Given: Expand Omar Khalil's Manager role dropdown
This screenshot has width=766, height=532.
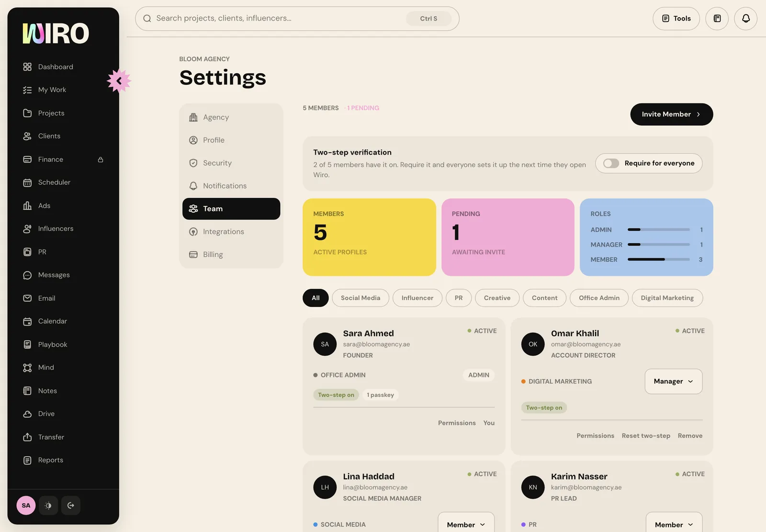Looking at the screenshot, I should (674, 382).
